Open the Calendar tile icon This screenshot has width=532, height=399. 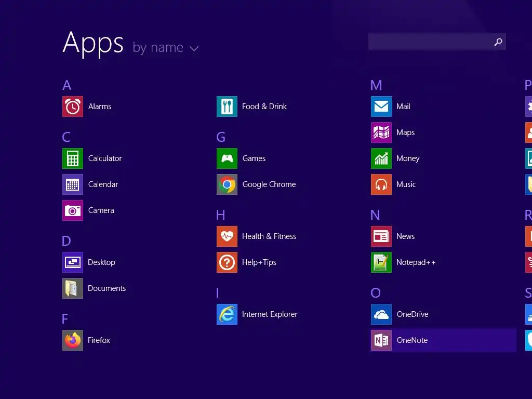tap(73, 184)
